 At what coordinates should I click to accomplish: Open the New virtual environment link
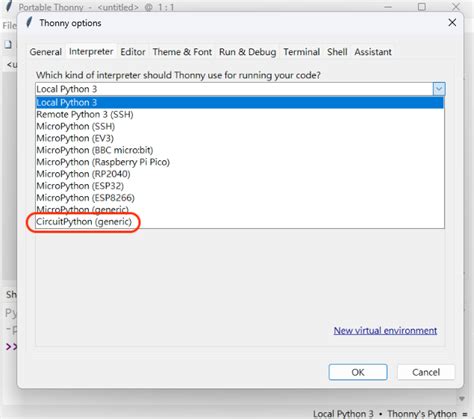coord(385,330)
